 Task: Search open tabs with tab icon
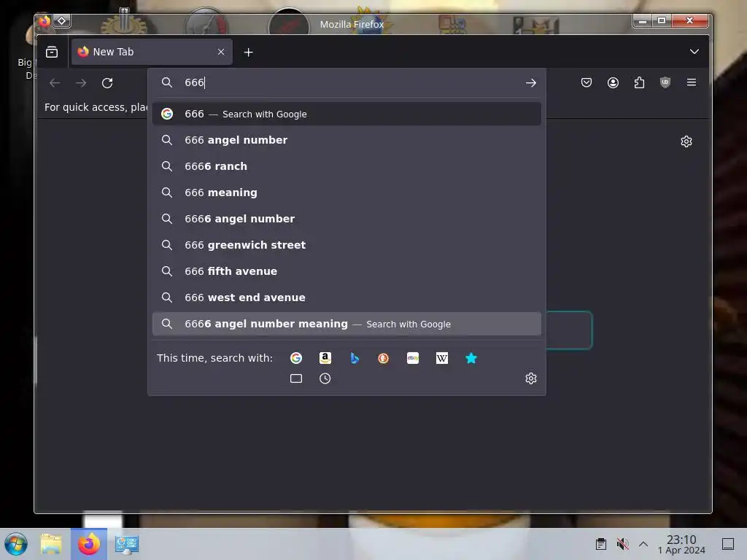click(x=296, y=378)
